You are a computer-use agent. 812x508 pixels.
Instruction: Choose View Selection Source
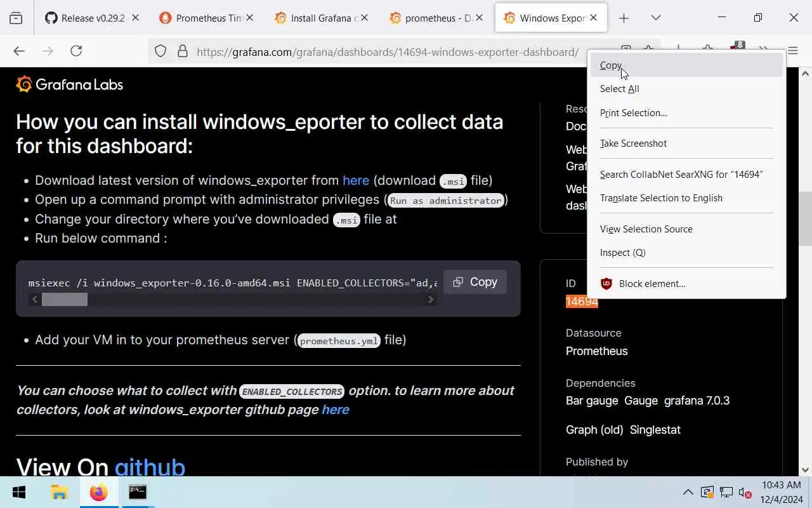[686, 229]
